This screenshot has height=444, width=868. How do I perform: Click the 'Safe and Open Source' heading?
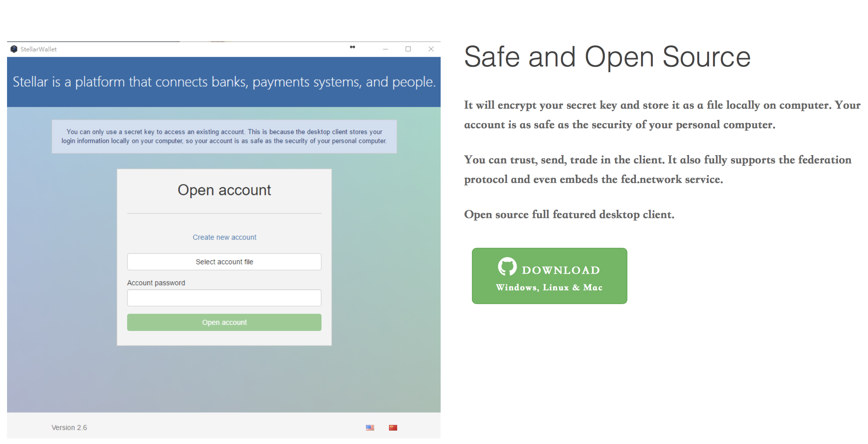click(x=607, y=57)
